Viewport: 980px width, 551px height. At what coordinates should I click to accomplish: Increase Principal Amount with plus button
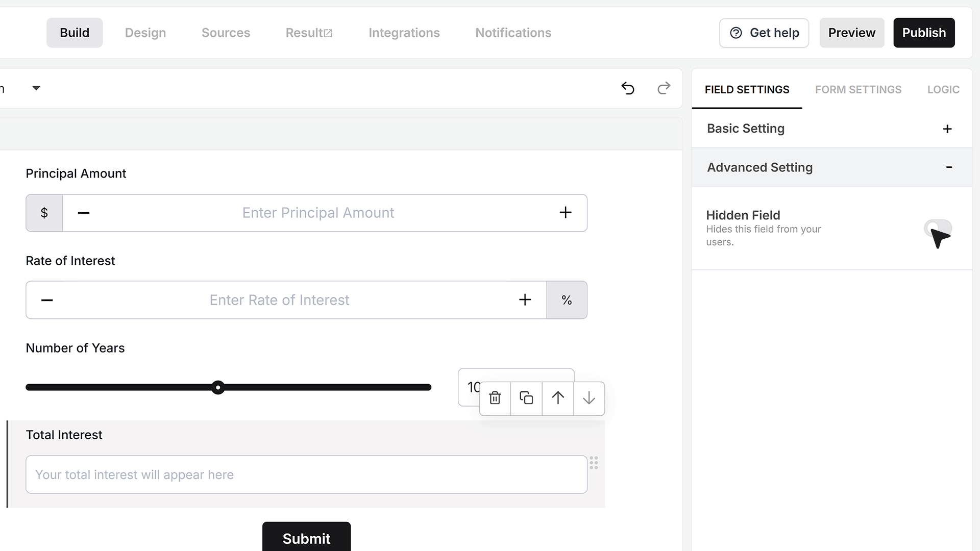click(566, 213)
